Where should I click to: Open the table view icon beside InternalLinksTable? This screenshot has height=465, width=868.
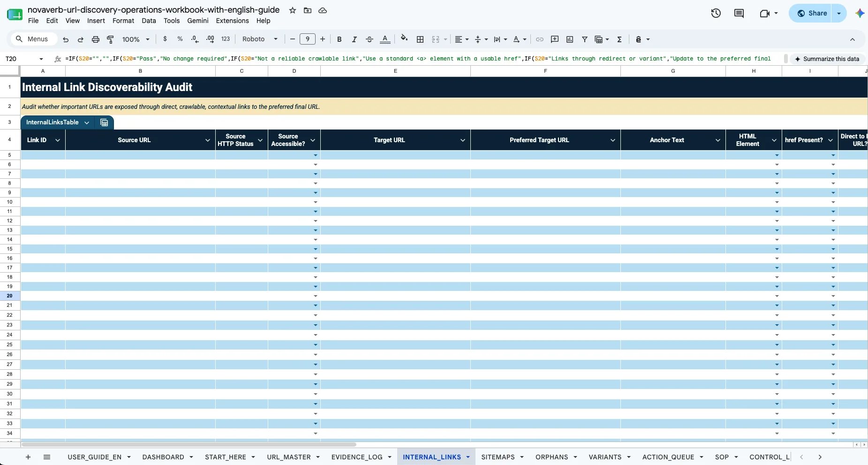point(104,122)
